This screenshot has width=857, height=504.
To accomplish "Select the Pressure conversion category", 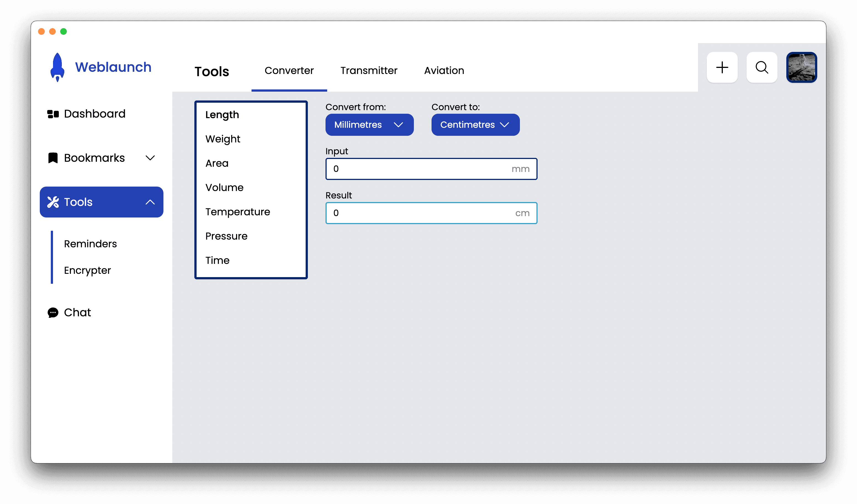I will coord(226,236).
